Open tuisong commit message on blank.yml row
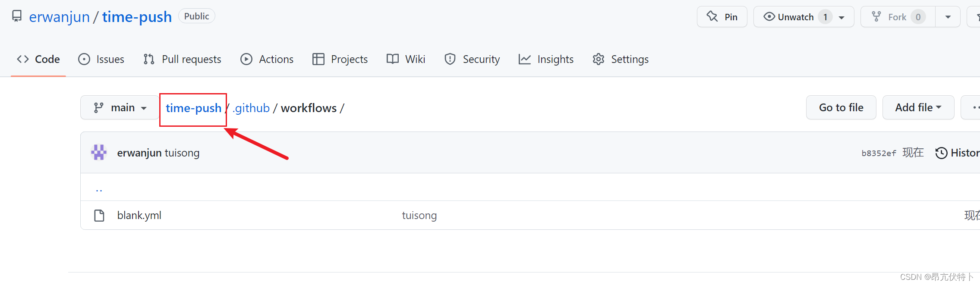 (x=419, y=215)
